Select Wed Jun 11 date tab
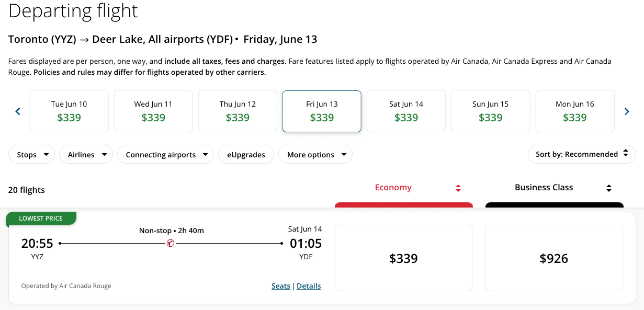 153,111
